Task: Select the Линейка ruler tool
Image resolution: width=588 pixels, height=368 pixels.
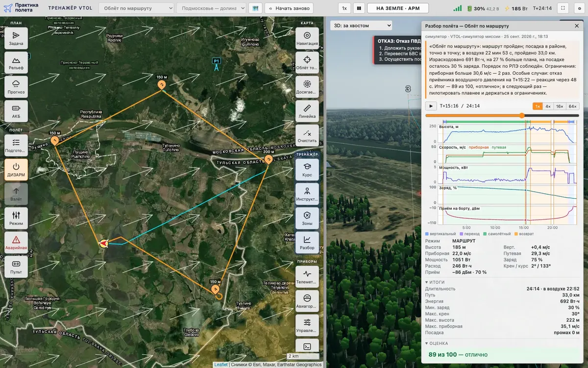Action: pos(307,112)
